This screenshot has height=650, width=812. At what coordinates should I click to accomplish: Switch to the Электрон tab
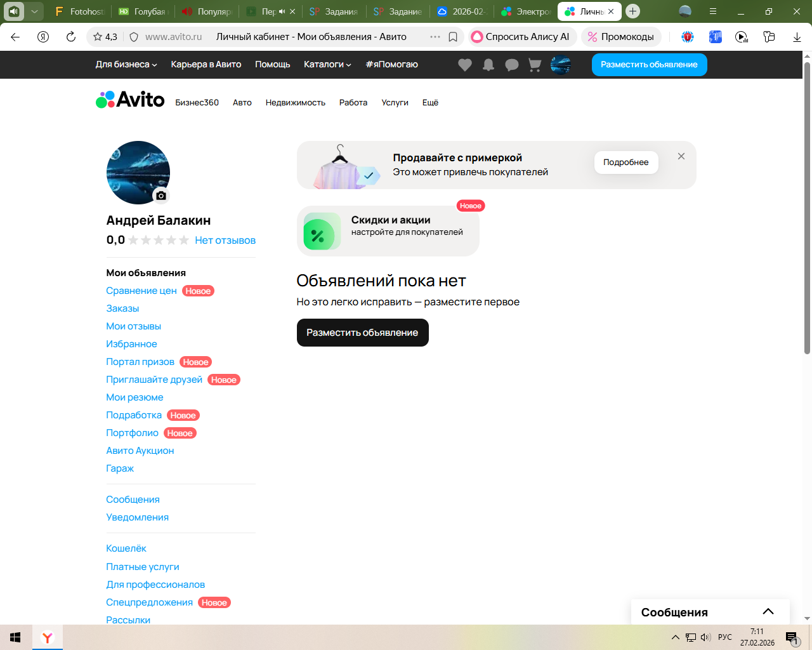tap(525, 11)
